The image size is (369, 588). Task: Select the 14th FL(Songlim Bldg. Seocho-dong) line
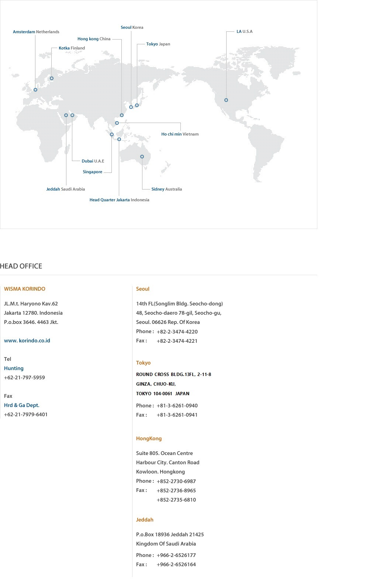pyautogui.click(x=180, y=304)
